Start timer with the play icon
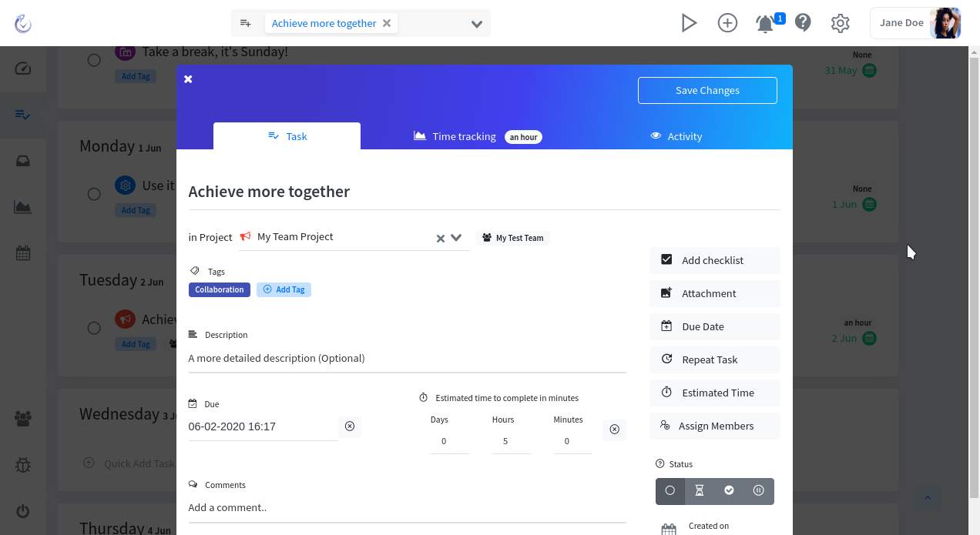The height and width of the screenshot is (535, 980). tap(690, 23)
